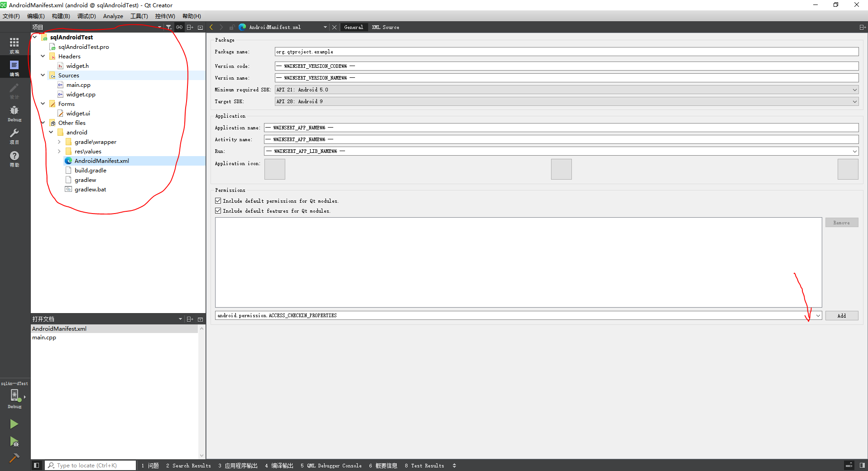Open the output panes selector arrows
Viewport: 868px width, 471px height.
click(x=454, y=466)
